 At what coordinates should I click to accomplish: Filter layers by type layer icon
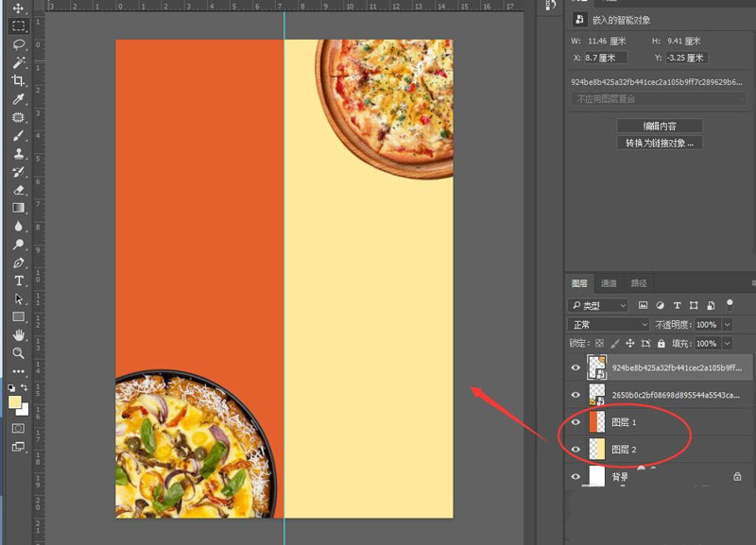(x=677, y=305)
